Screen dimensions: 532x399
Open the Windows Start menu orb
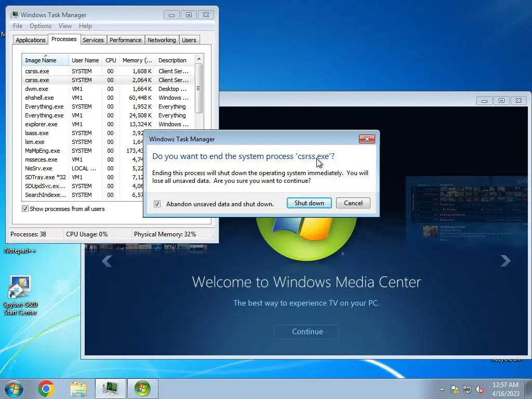coord(14,389)
